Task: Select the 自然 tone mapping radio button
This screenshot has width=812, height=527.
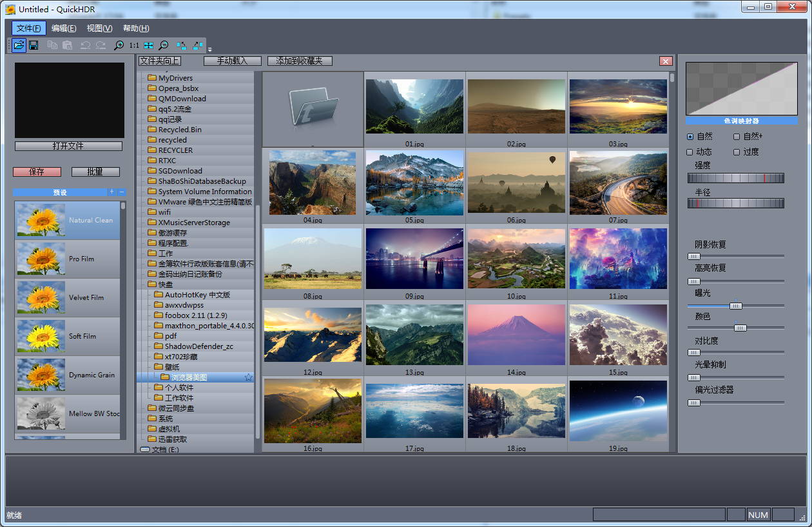Action: coord(689,137)
